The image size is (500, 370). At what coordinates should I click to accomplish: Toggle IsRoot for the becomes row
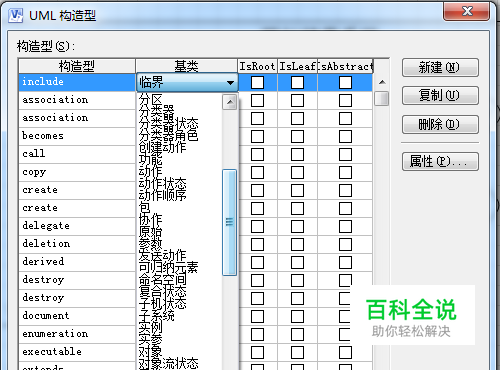[257, 136]
